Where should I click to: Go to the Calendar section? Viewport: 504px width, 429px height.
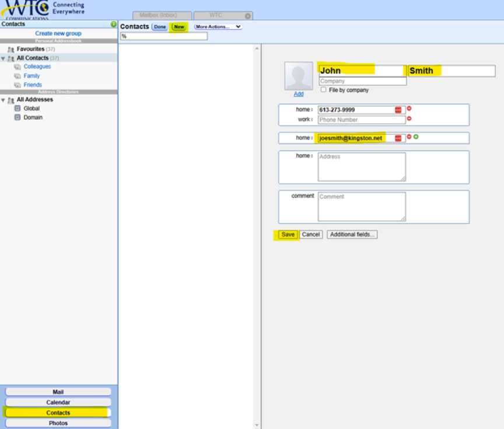[x=58, y=402]
